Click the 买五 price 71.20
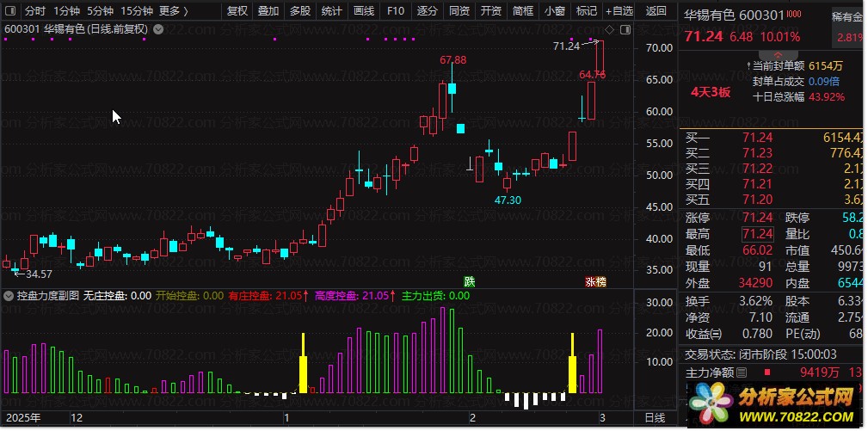 [758, 200]
